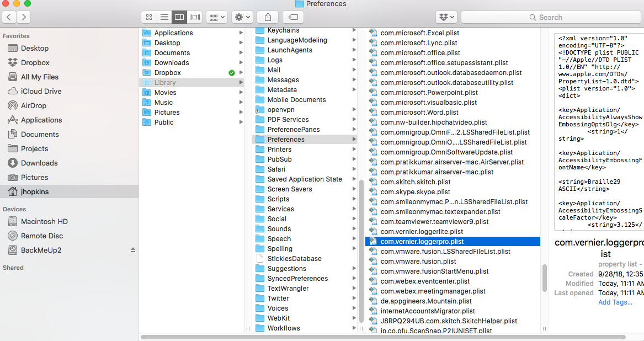
Task: Select com.vernier.loggerpro.plist
Action: (453, 242)
